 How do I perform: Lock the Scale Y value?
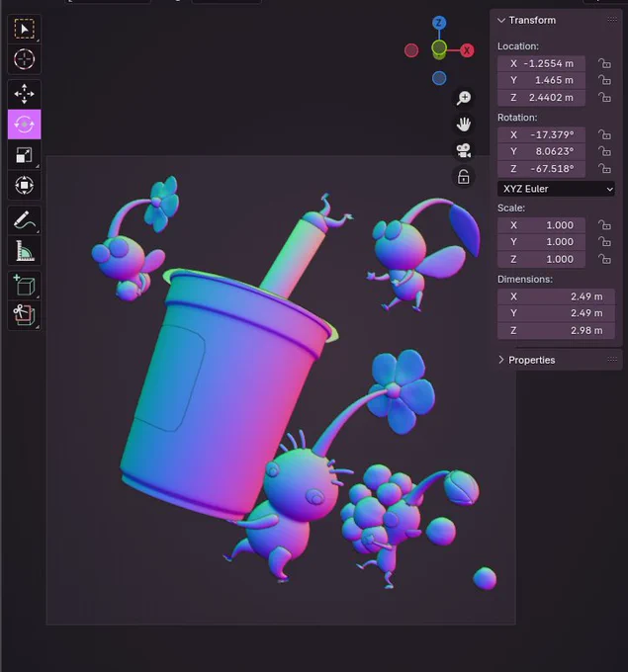point(604,242)
